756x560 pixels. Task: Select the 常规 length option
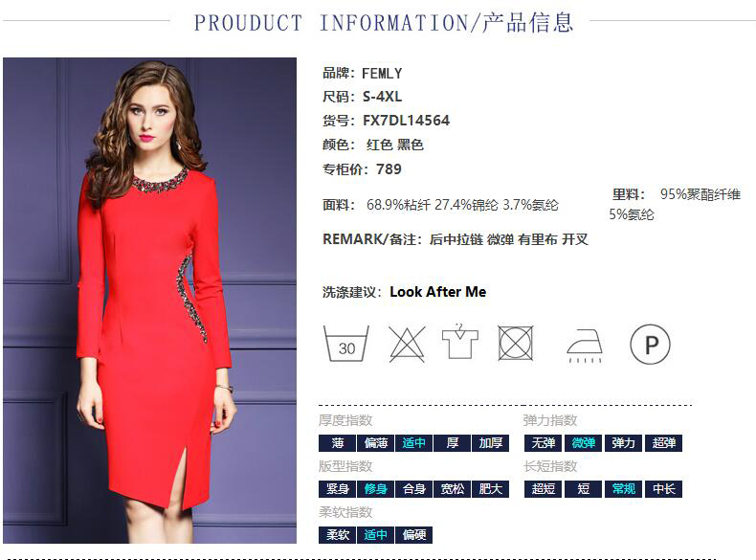pos(623,489)
